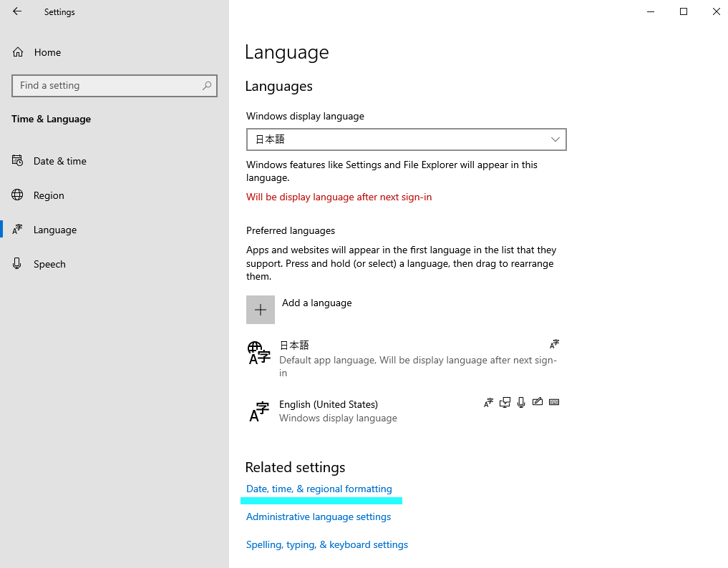728x568 pixels.
Task: Click the 'Related settings' heading
Action: 296,467
